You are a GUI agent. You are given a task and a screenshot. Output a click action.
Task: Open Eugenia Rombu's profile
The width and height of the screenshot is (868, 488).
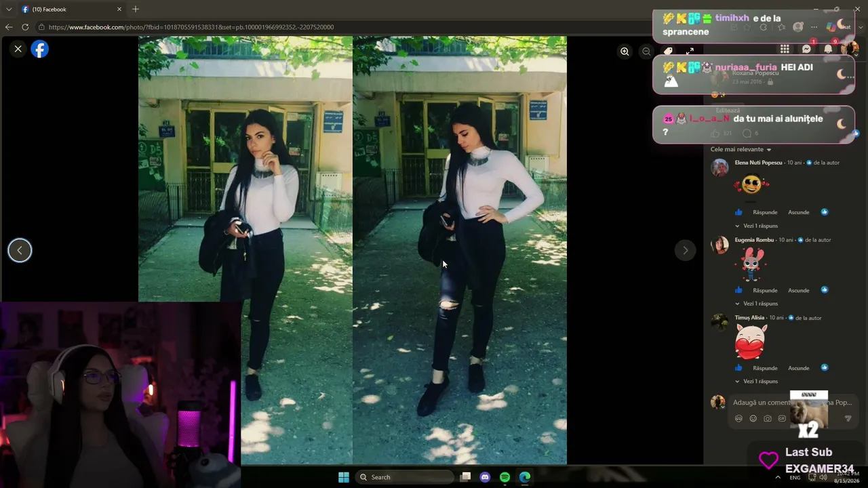[x=754, y=240]
